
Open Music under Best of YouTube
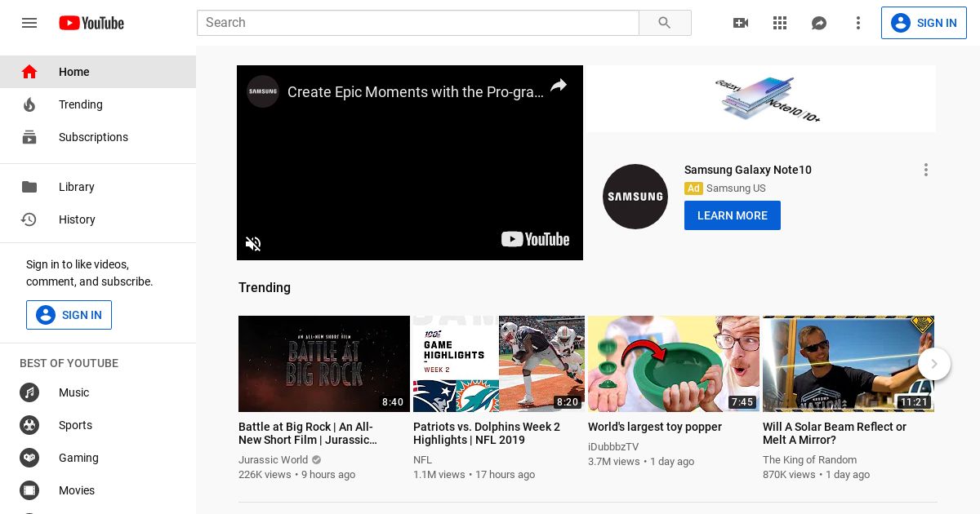click(98, 392)
